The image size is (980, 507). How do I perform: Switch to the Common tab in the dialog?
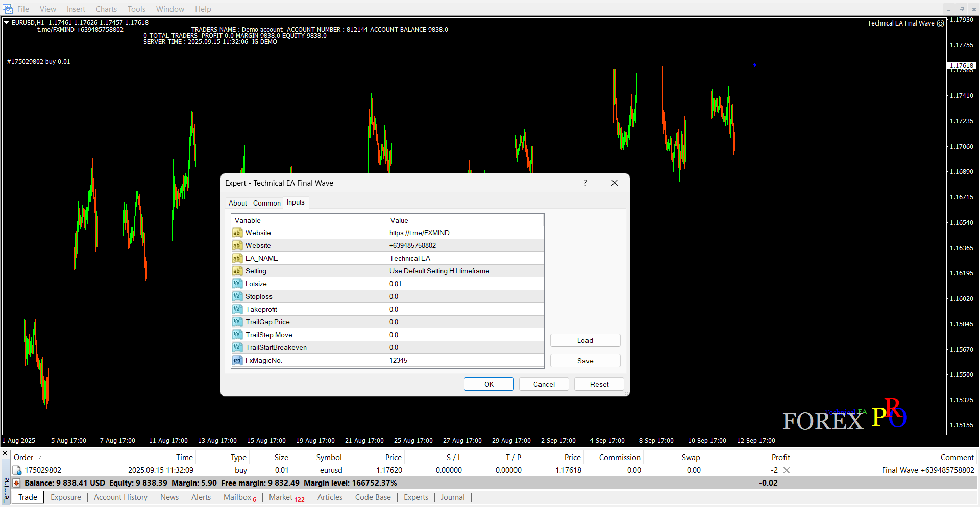266,203
